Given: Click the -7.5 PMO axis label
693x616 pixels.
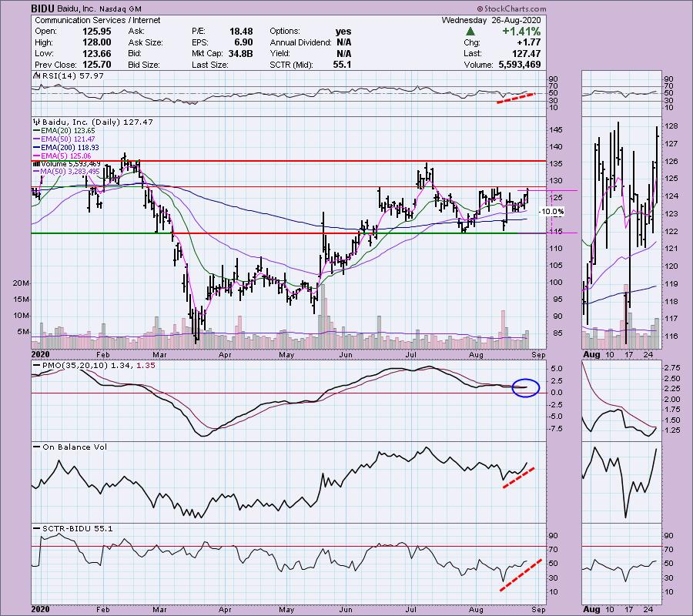Looking at the screenshot, I should [x=555, y=429].
